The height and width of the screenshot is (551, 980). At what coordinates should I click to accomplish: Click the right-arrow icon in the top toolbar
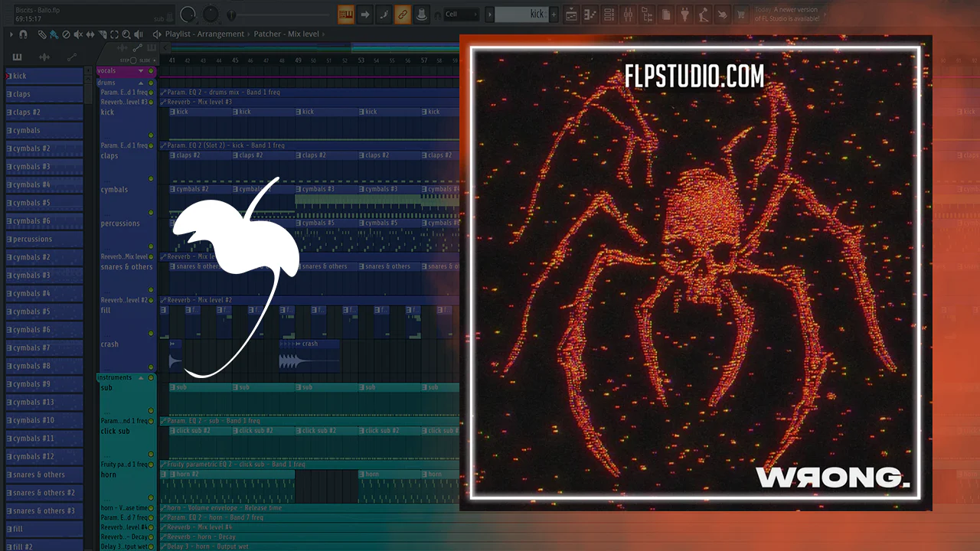365,15
